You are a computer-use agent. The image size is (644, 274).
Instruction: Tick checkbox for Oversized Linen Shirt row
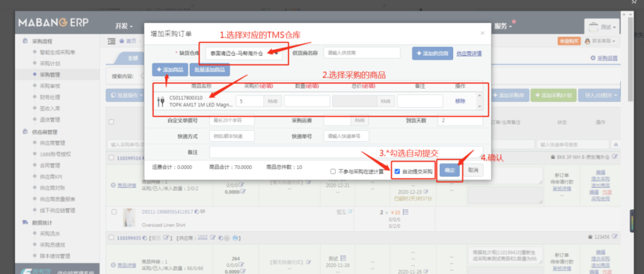(114, 211)
